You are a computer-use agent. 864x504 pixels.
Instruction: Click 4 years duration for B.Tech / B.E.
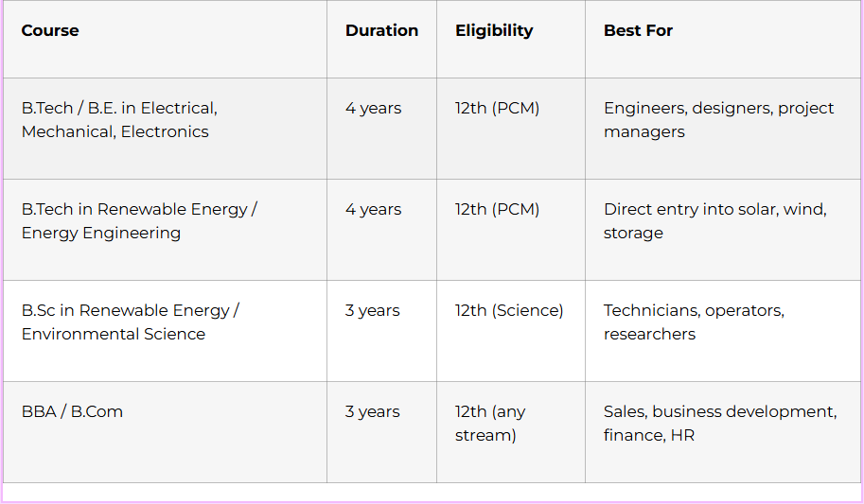[x=373, y=108]
